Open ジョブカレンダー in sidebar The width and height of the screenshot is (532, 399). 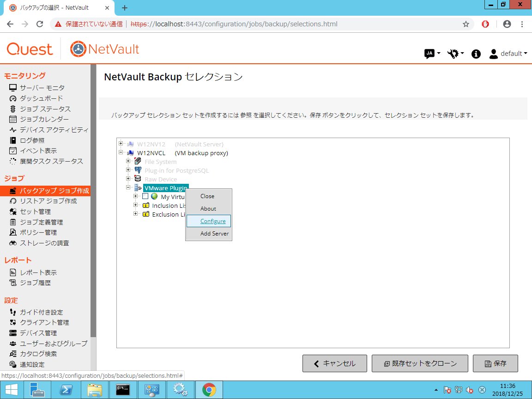[x=44, y=119]
